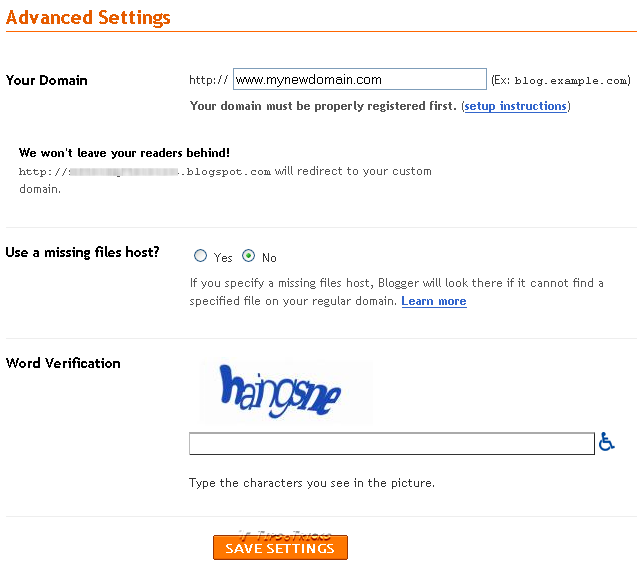
Task: Click the 'http://' prefix before the domain field
Action: point(208,80)
